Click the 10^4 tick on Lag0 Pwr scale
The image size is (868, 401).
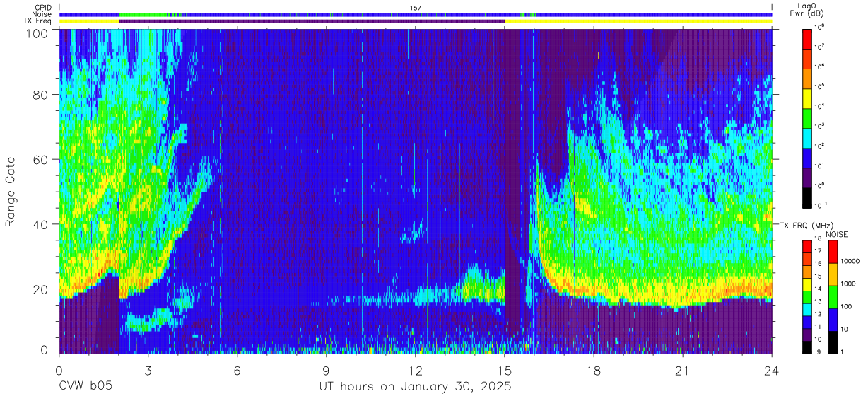pos(819,107)
